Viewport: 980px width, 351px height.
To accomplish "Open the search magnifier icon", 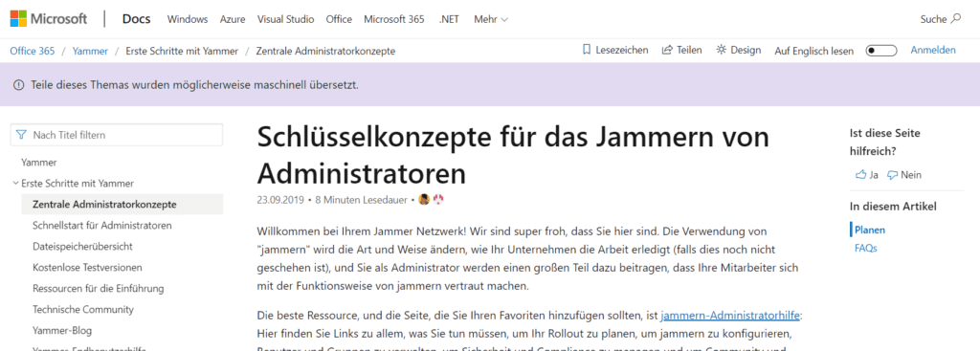I will tap(956, 19).
